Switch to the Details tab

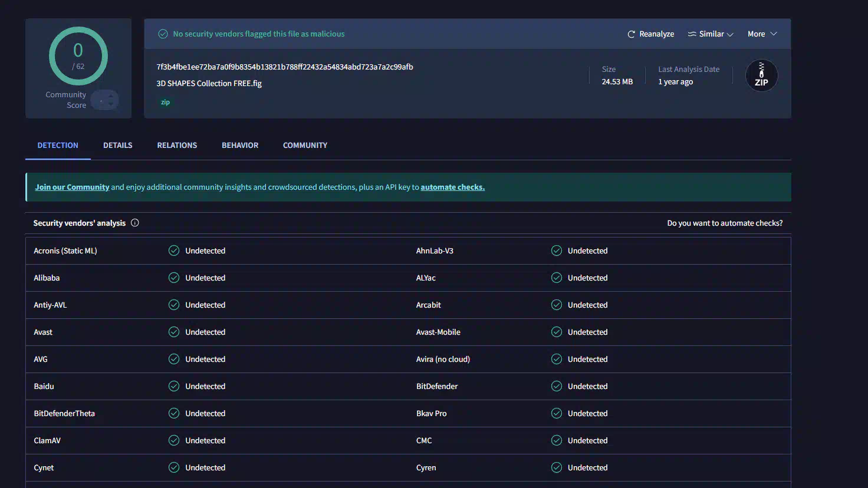[x=117, y=145]
